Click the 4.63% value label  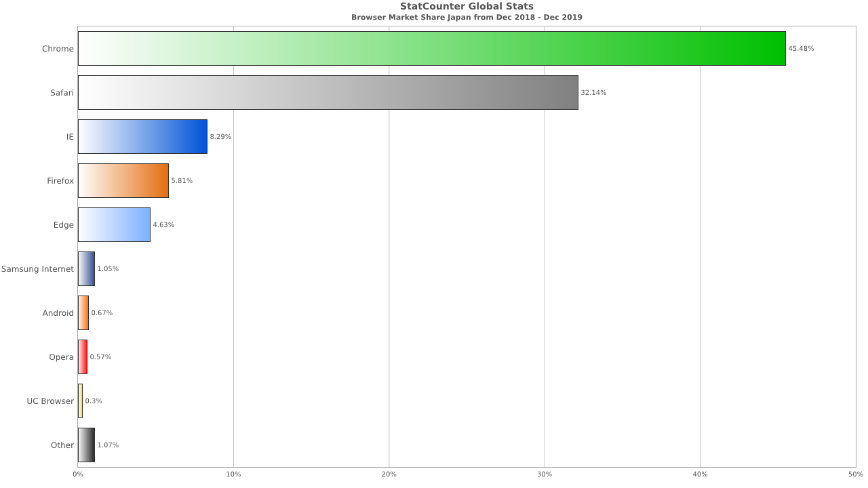click(163, 225)
